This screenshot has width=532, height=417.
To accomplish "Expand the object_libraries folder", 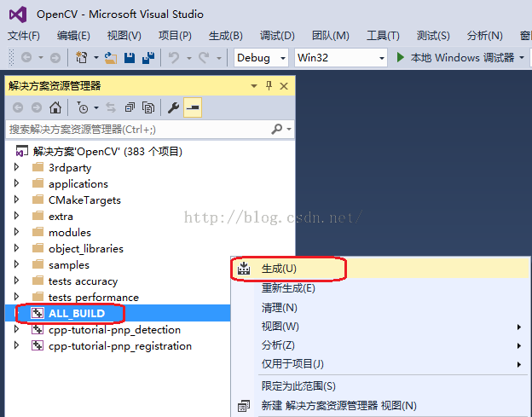I will [16, 248].
